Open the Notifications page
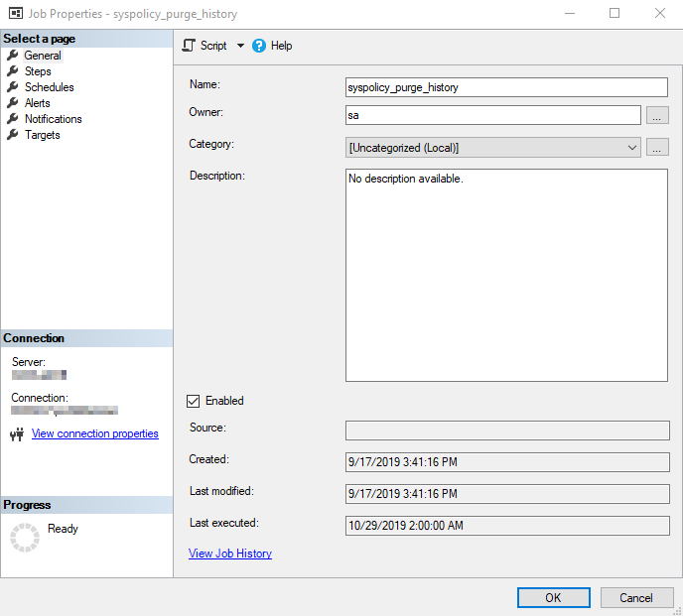 click(x=54, y=119)
